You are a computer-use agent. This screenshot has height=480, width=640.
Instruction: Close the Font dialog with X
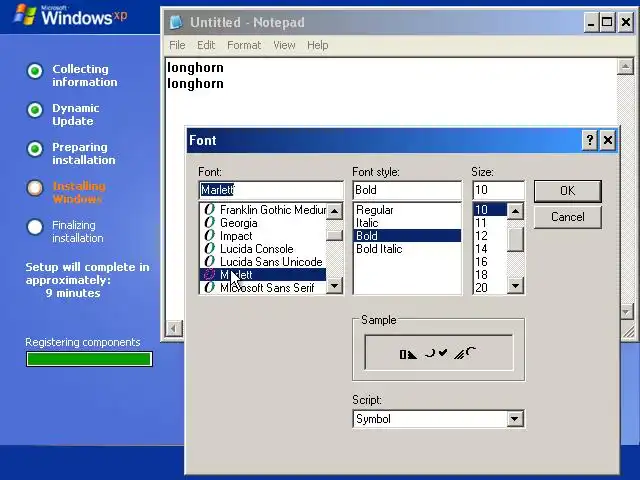(x=608, y=140)
